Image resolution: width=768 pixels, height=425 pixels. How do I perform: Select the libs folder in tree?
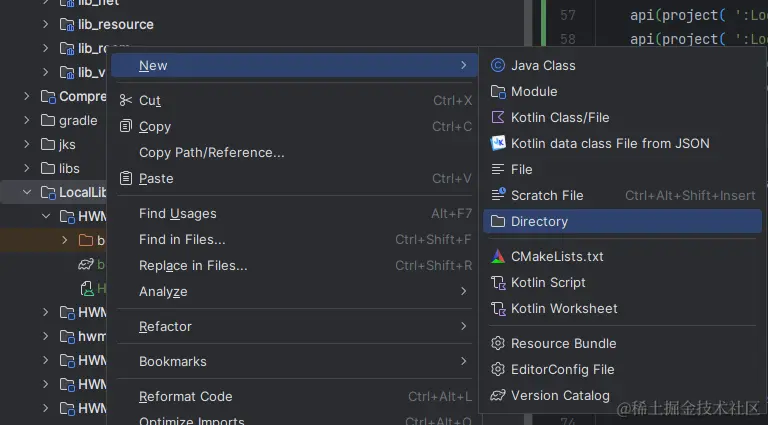69,168
